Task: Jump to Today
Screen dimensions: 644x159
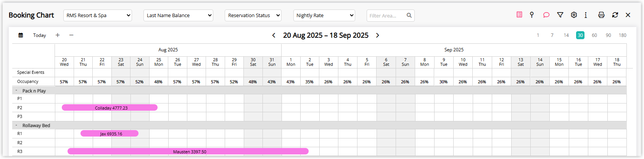Action: [x=39, y=35]
